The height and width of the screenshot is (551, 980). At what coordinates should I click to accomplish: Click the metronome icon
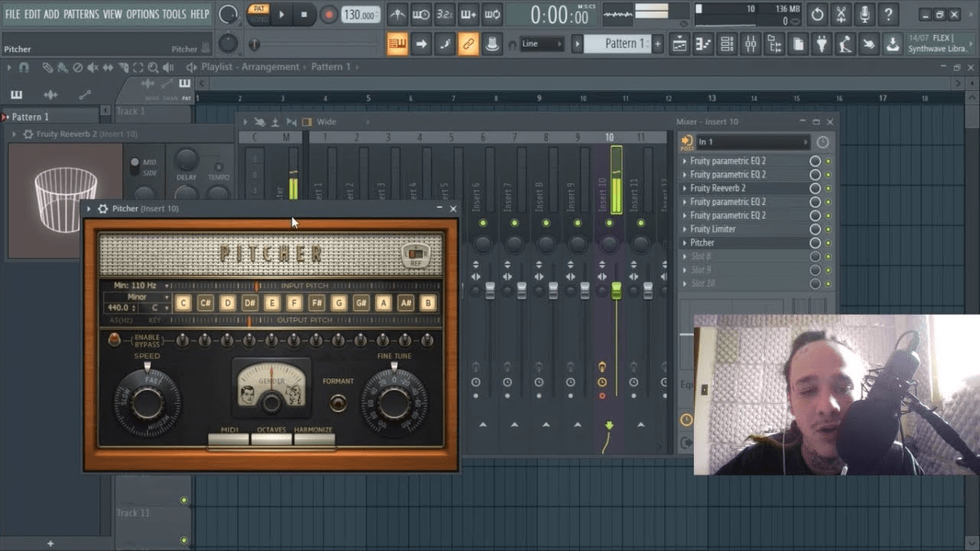(x=398, y=15)
